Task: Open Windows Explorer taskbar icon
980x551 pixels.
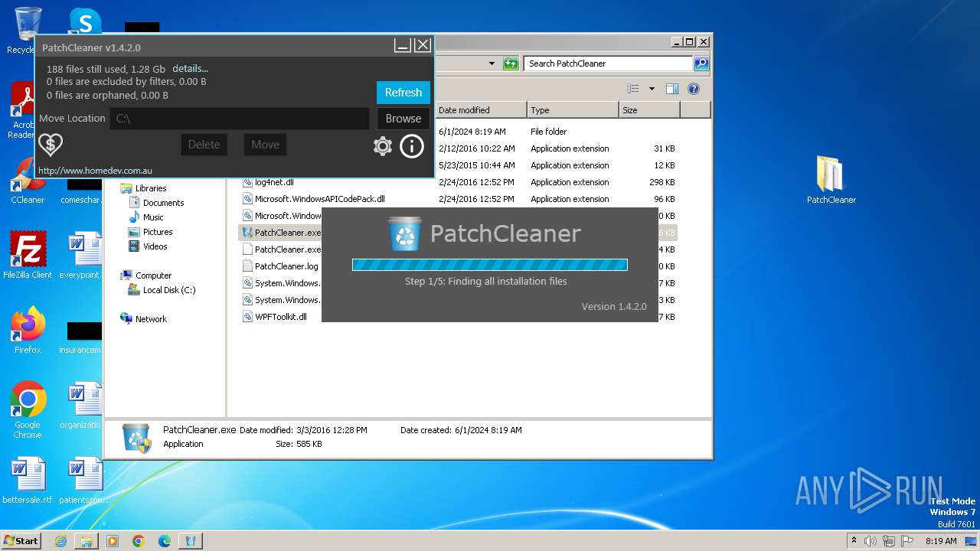Action: tap(87, 541)
